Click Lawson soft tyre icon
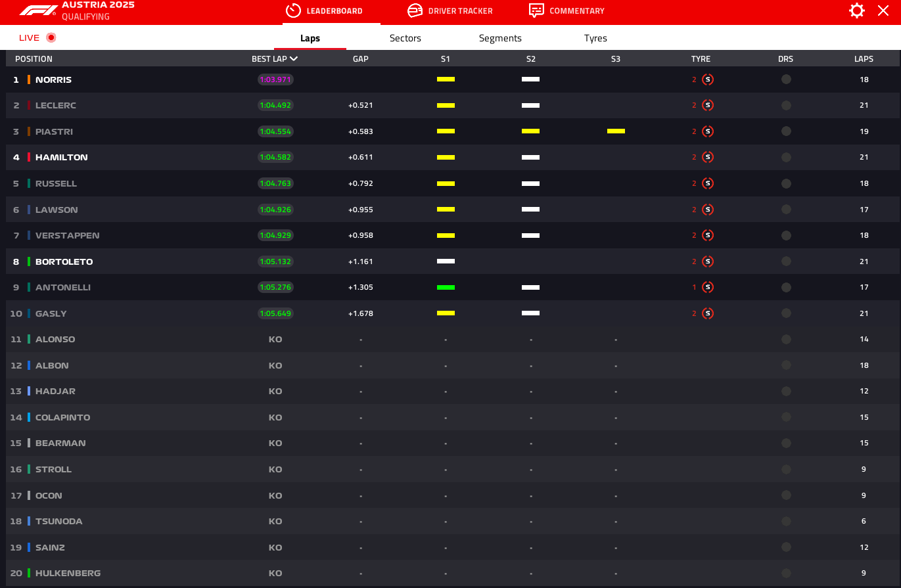901x588 pixels. click(x=708, y=210)
